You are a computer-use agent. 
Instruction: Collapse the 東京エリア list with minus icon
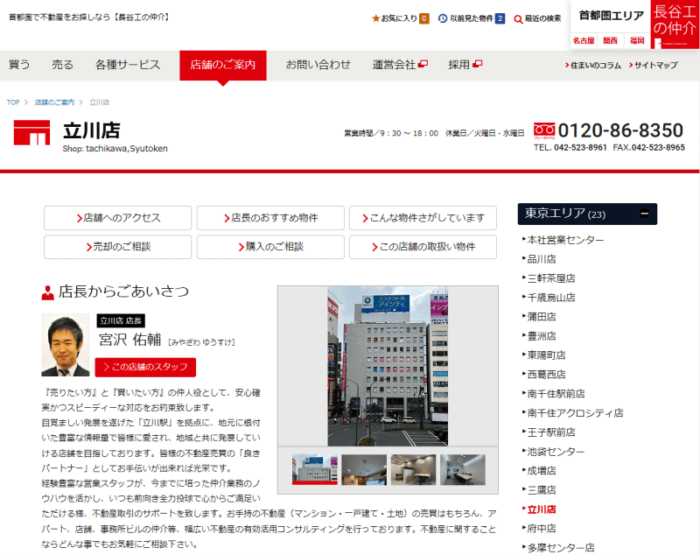pos(644,213)
